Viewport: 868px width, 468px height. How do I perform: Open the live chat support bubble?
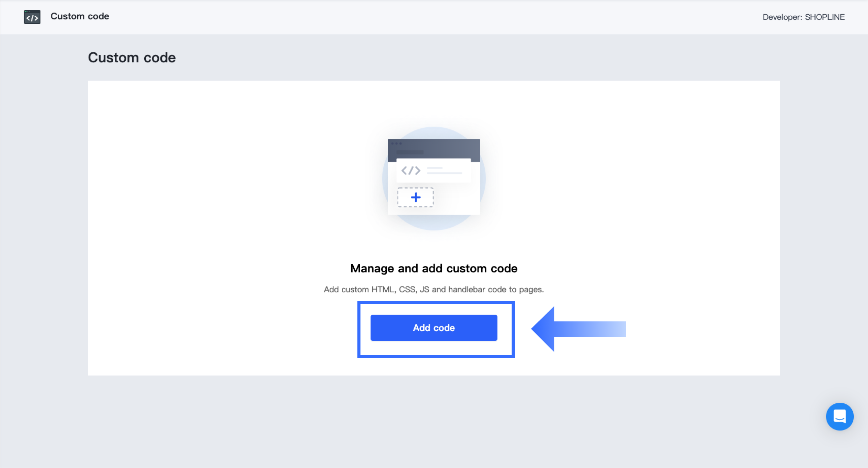839,416
